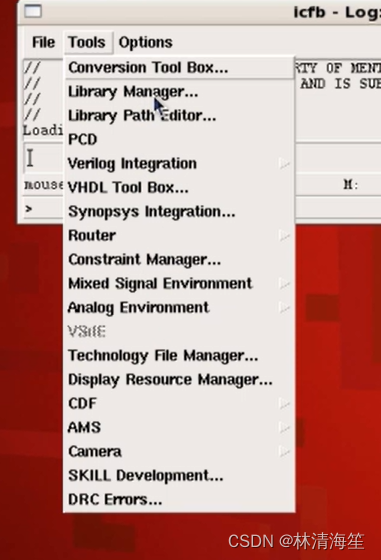This screenshot has height=560, width=381.
Task: Select Conversion Tool Box menu entry
Action: [180, 68]
